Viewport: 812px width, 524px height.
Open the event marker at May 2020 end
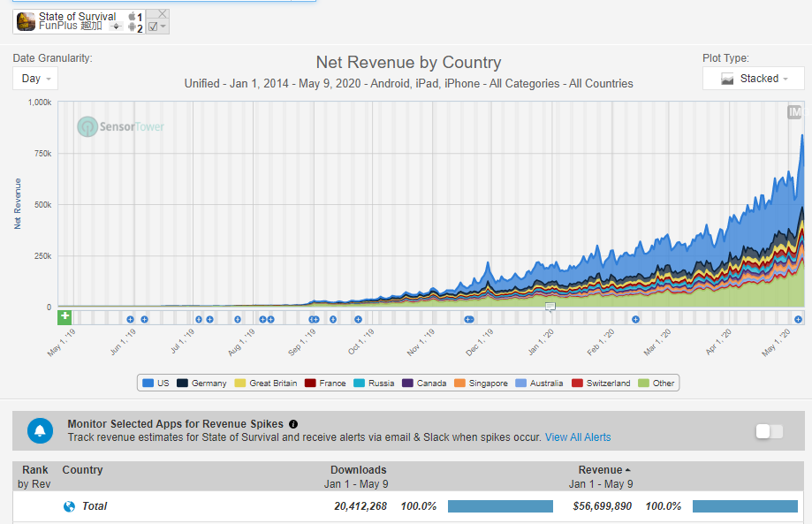pos(798,320)
